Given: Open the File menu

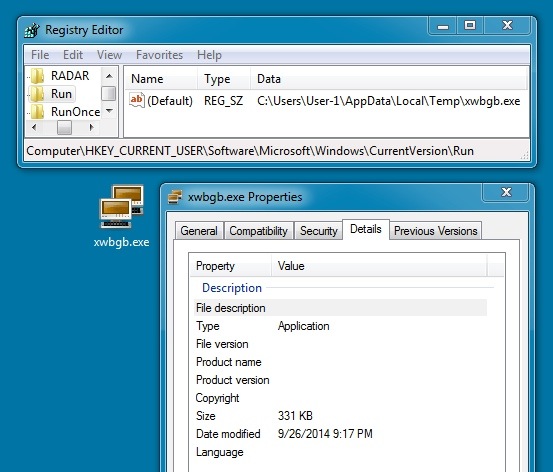Looking at the screenshot, I should point(40,55).
